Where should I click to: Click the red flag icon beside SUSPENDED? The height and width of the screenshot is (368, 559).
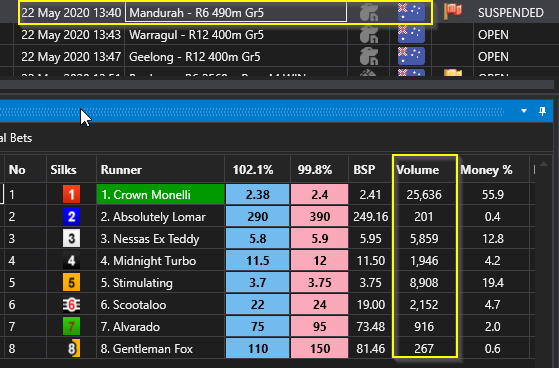453,12
